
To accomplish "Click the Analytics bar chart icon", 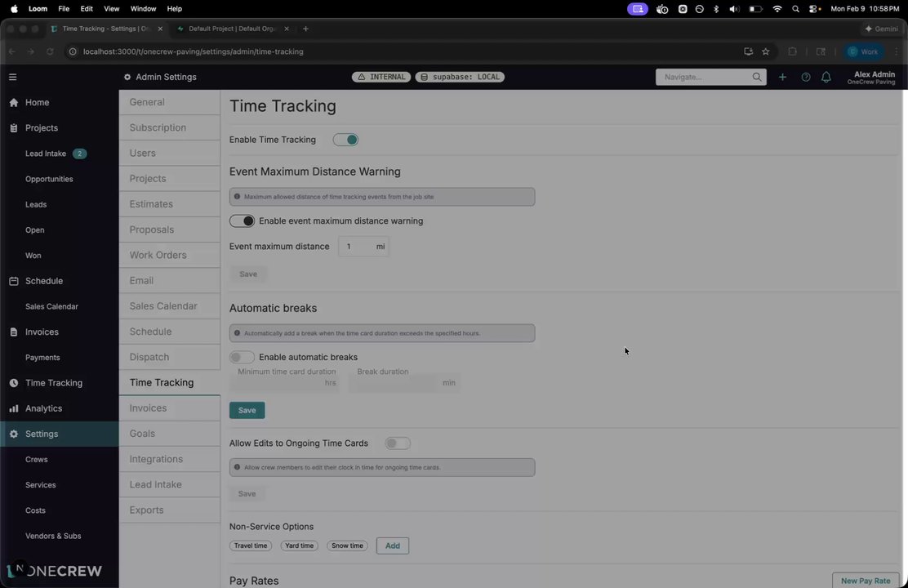I will pos(14,408).
